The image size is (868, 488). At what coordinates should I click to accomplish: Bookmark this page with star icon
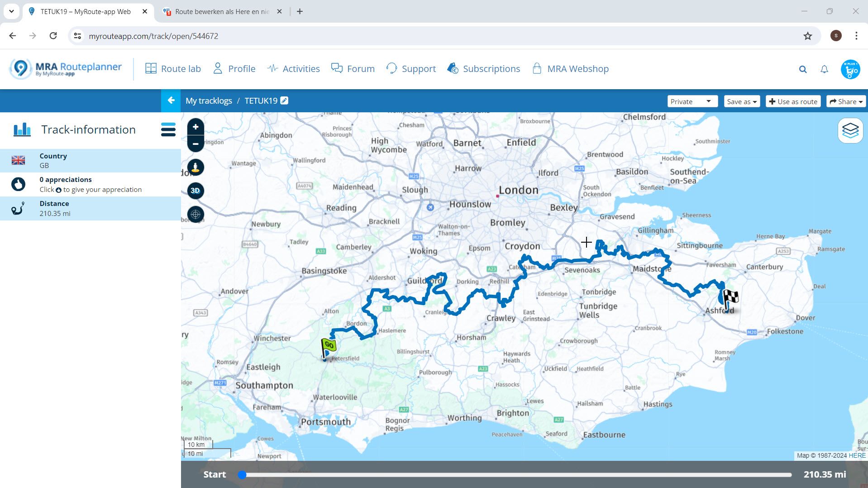pyautogui.click(x=808, y=36)
